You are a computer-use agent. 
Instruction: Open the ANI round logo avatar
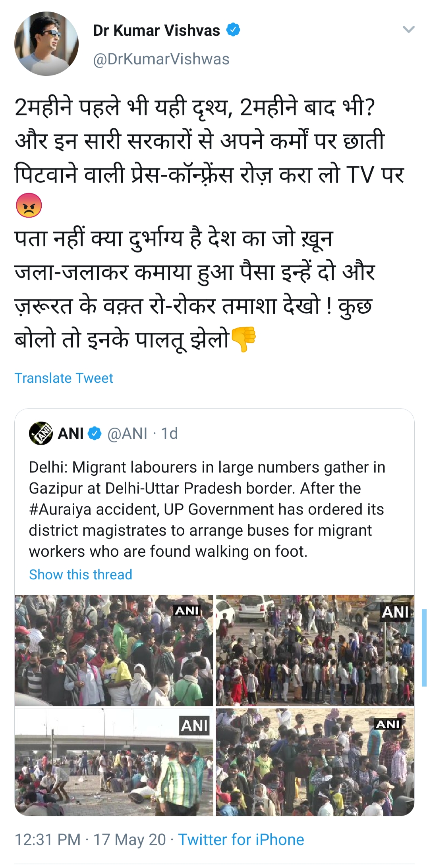click(x=41, y=433)
